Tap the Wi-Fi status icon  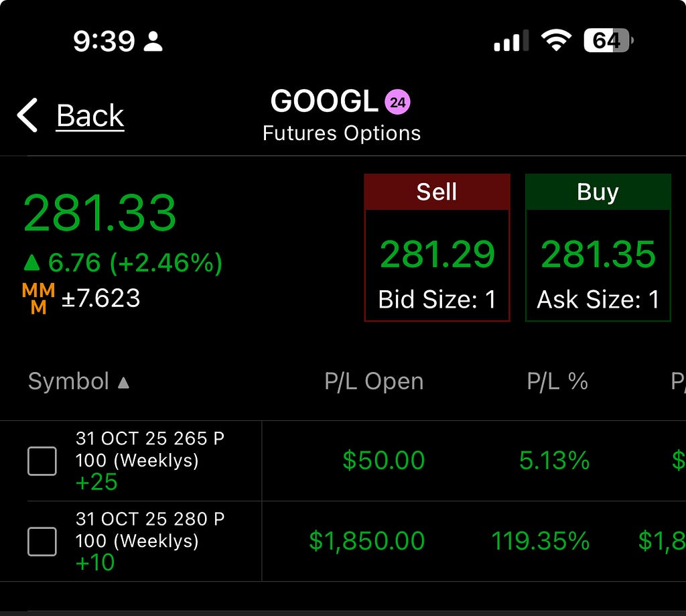pyautogui.click(x=556, y=41)
